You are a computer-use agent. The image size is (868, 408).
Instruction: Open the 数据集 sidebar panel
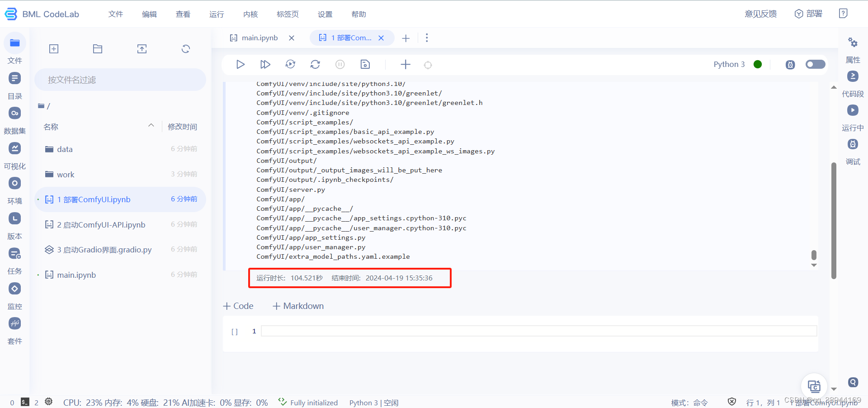coord(15,113)
